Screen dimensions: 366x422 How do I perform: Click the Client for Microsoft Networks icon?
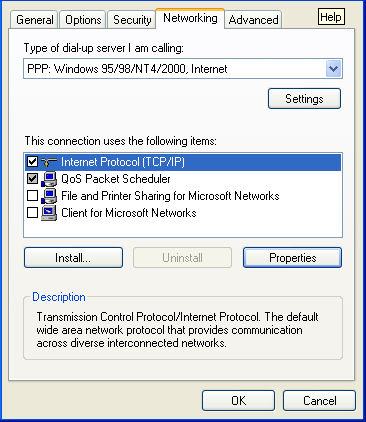(49, 213)
